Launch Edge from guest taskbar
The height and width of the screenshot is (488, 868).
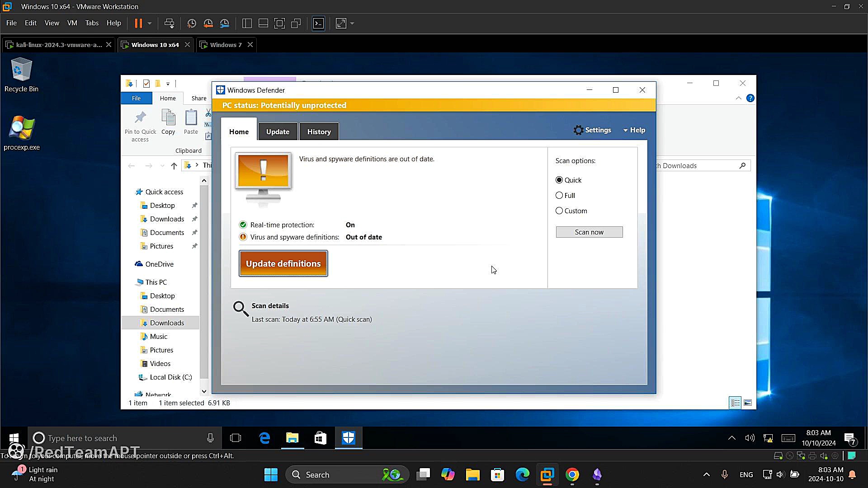tap(264, 438)
